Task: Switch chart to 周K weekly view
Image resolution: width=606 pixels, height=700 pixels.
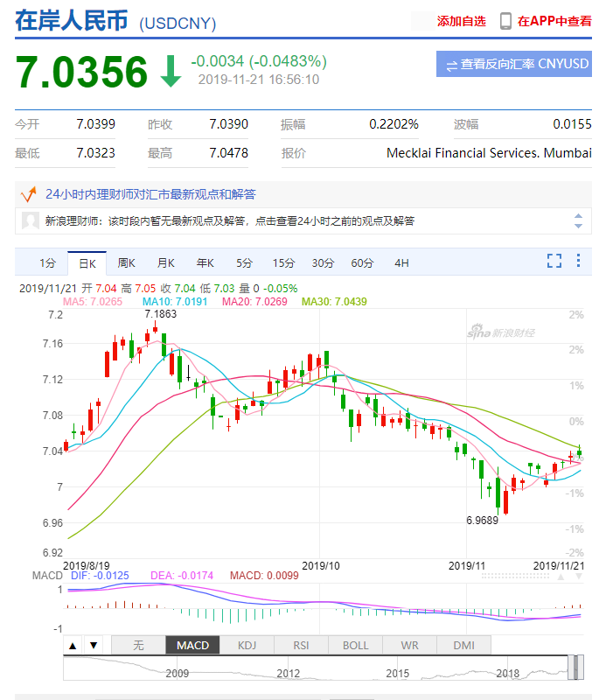Action: point(127,262)
